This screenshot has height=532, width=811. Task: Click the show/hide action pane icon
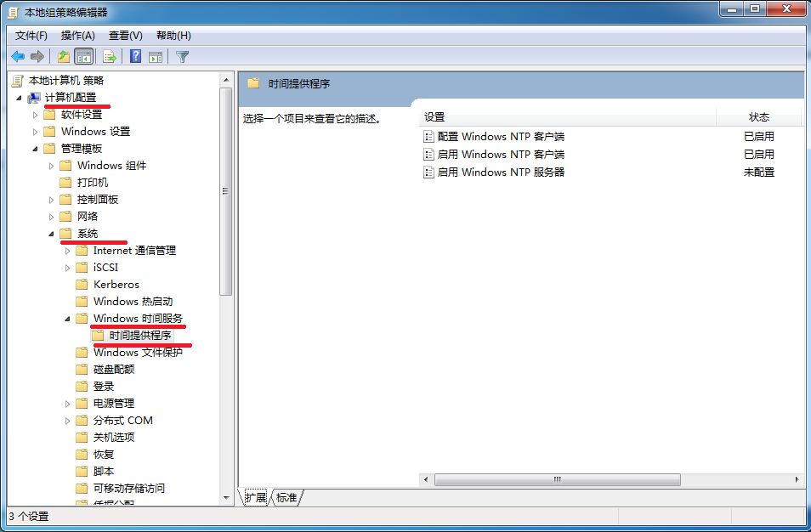(156, 56)
